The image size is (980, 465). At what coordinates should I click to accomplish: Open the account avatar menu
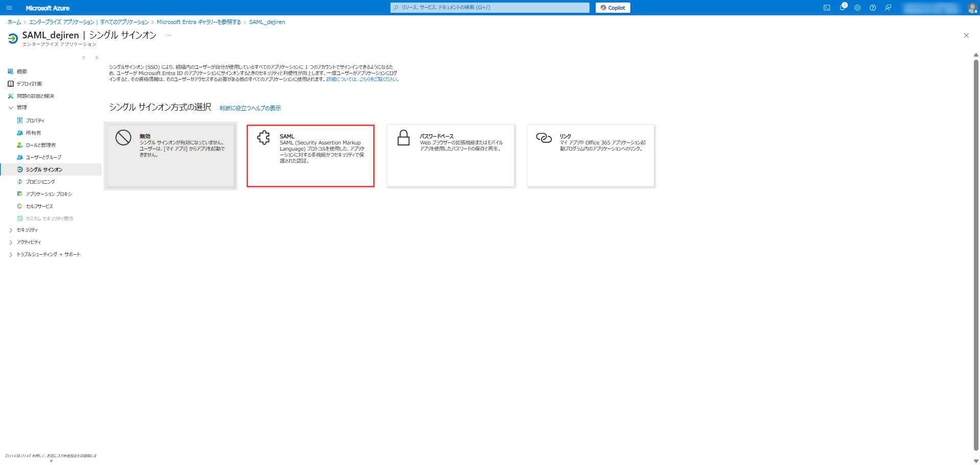(x=972, y=8)
